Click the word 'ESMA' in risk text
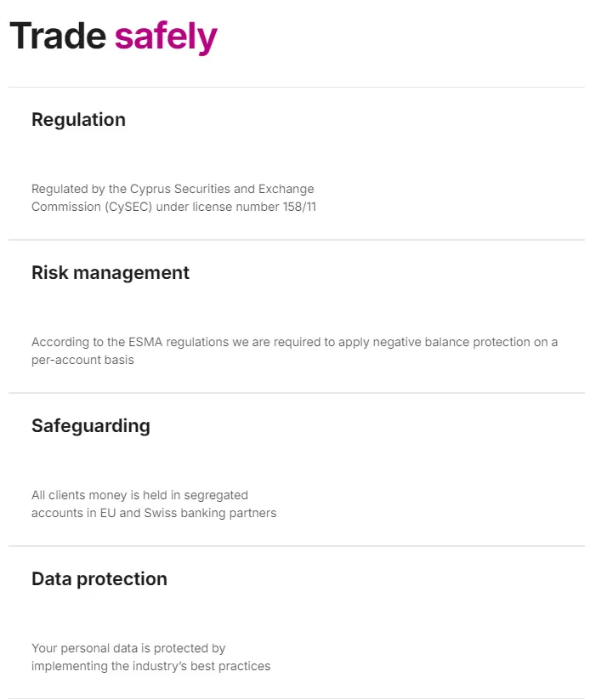This screenshot has width=590, height=700. (147, 342)
